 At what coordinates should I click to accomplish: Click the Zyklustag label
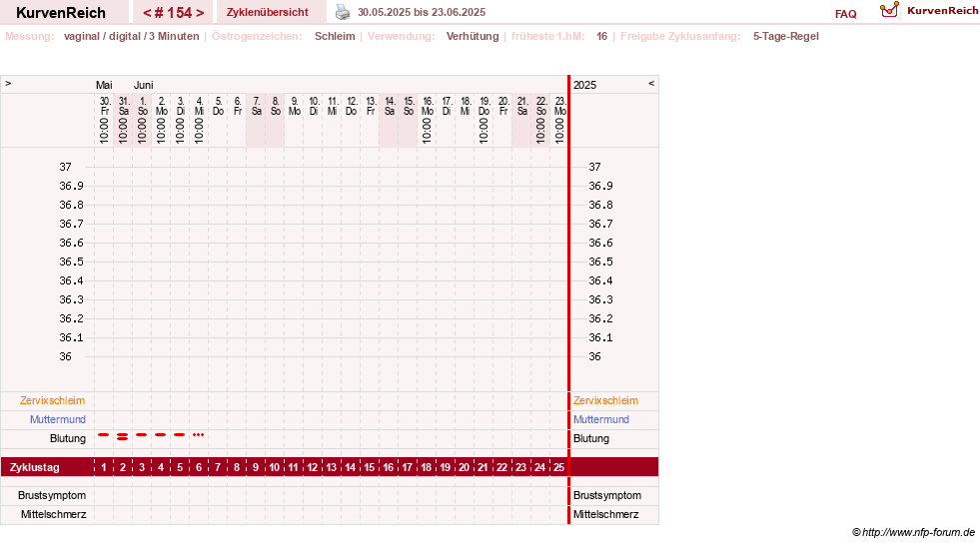click(x=35, y=467)
